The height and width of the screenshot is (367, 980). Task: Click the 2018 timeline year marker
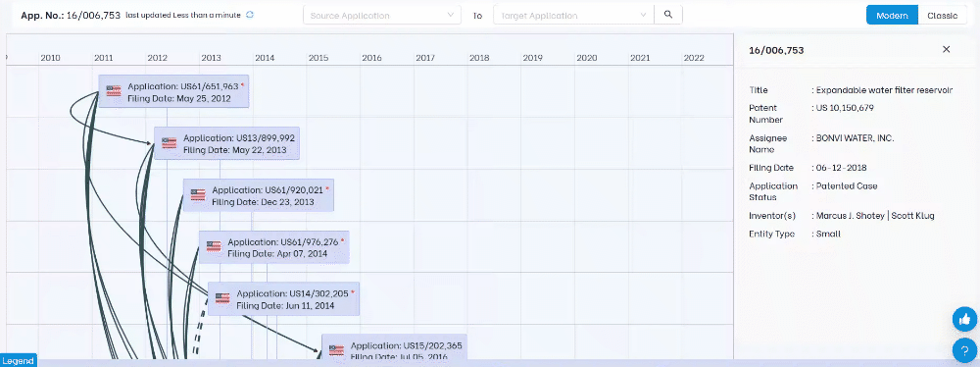click(479, 58)
